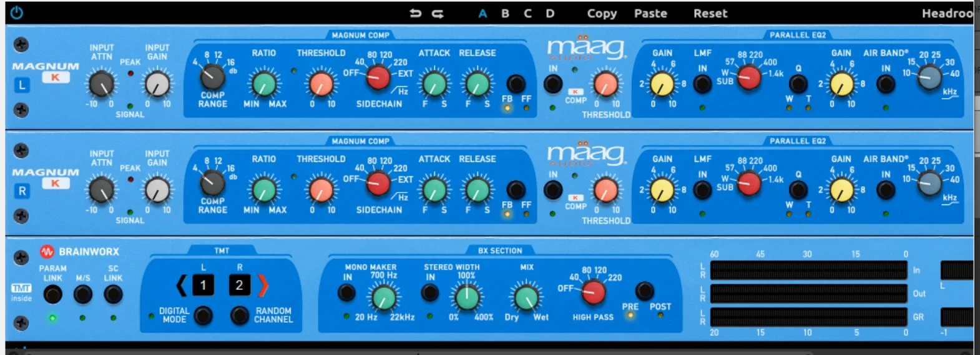Click the Copy button
This screenshot has height=355, width=980.
[602, 13]
